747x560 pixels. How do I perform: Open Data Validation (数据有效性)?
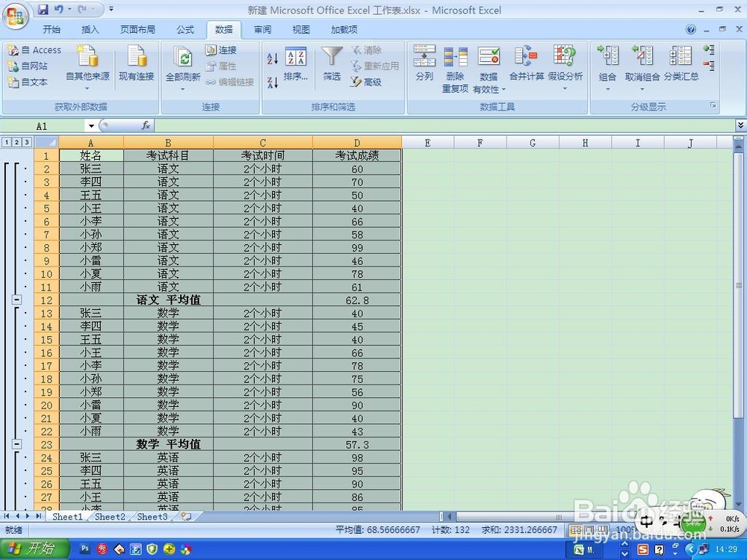[489, 69]
